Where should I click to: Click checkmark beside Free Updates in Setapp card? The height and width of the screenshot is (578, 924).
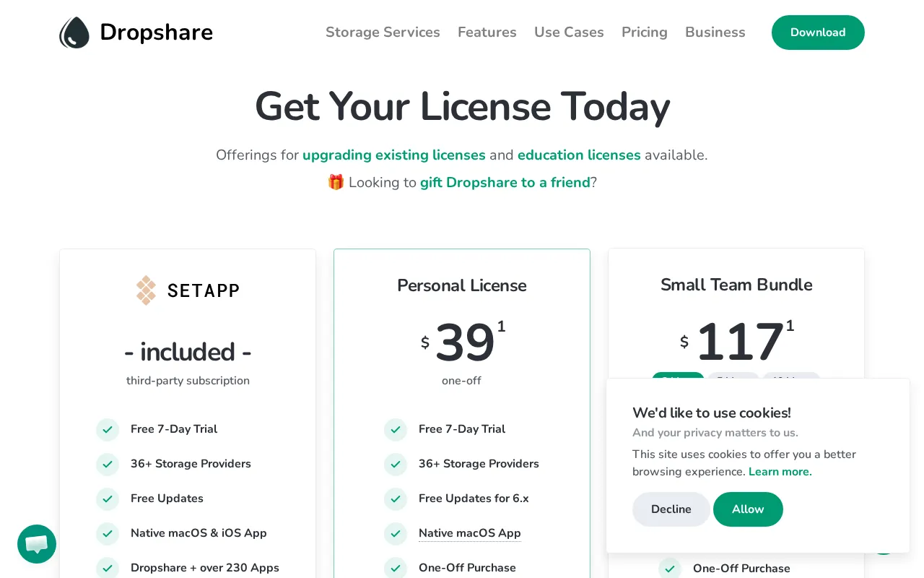click(108, 499)
